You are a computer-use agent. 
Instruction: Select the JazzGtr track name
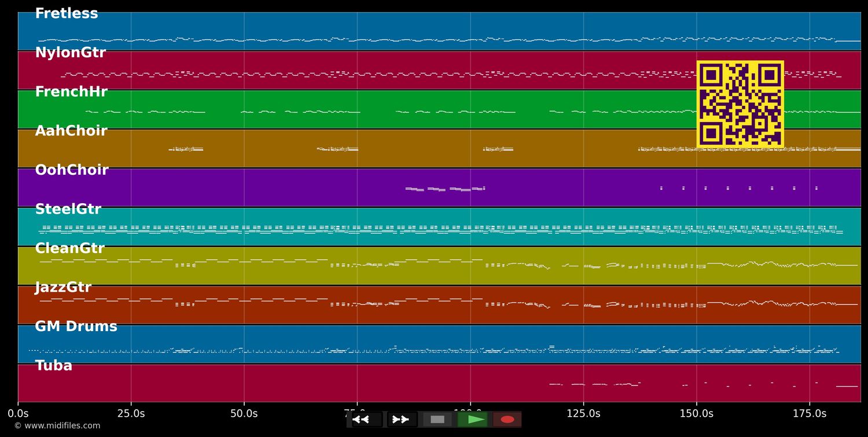pyautogui.click(x=64, y=287)
